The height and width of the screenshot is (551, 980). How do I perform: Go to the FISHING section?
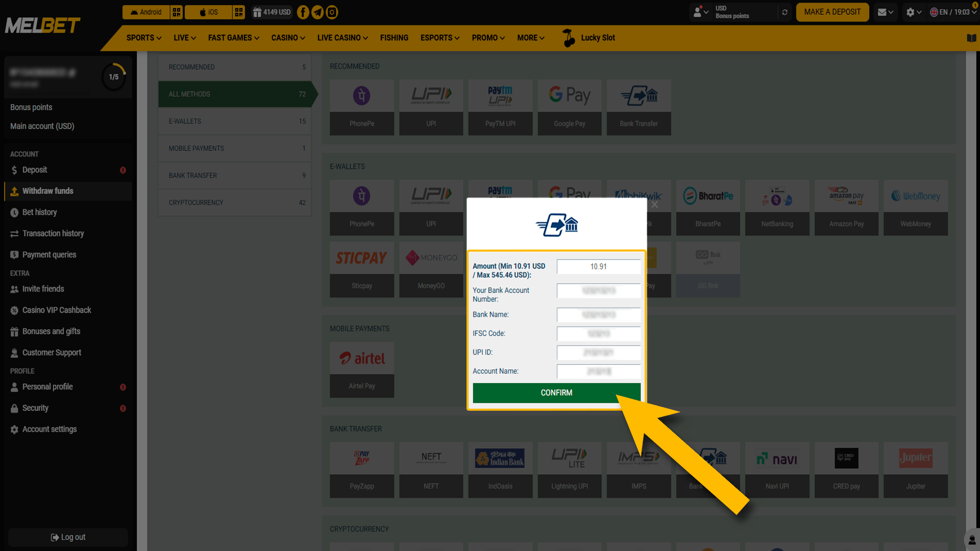(394, 38)
